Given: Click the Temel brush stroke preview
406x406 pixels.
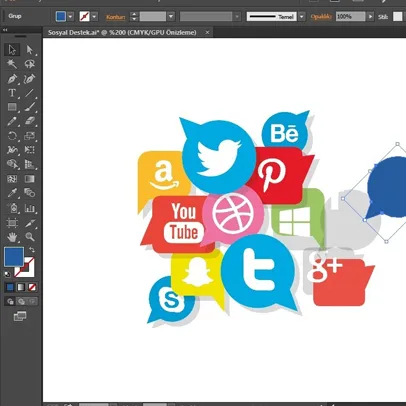Looking at the screenshot, I should click(271, 16).
